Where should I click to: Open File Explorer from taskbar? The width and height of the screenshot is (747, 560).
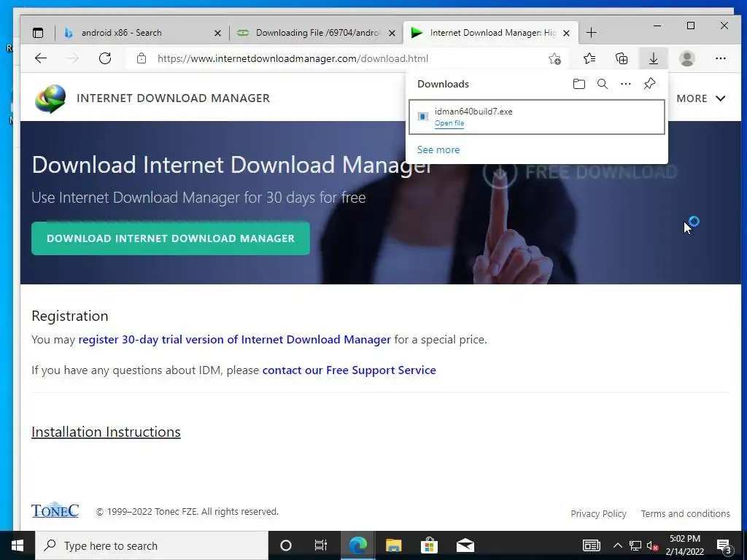[393, 545]
